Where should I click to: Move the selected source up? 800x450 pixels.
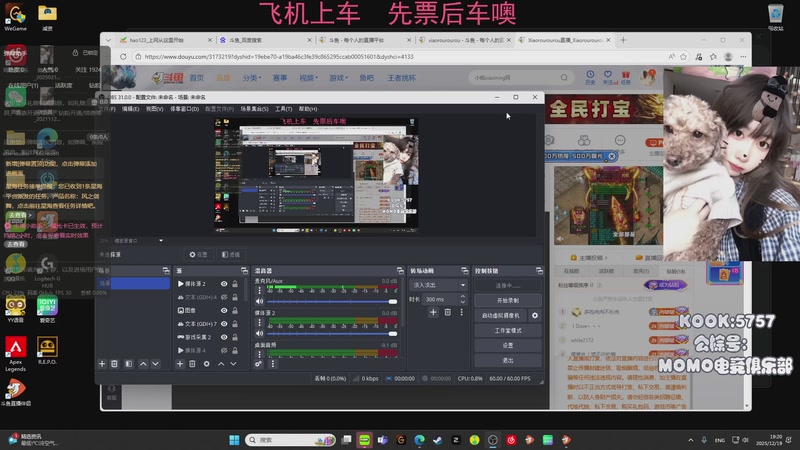click(x=221, y=364)
